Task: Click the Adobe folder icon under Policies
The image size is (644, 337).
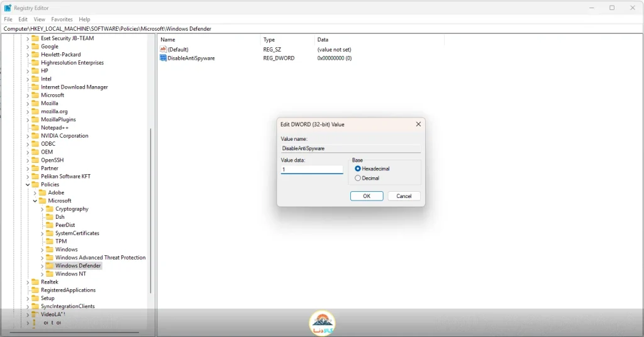Action: pyautogui.click(x=43, y=192)
